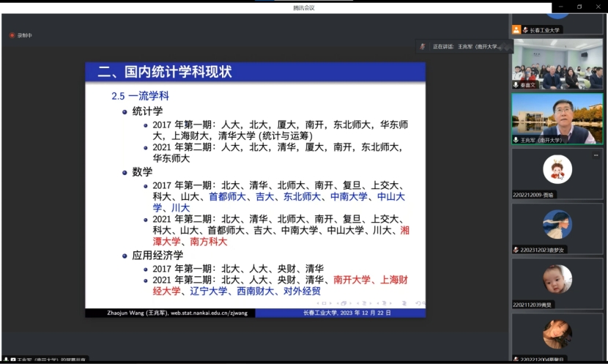Viewport: 608px width, 364px height.
Task: Click the red recording indicator icon
Action: tap(12, 35)
